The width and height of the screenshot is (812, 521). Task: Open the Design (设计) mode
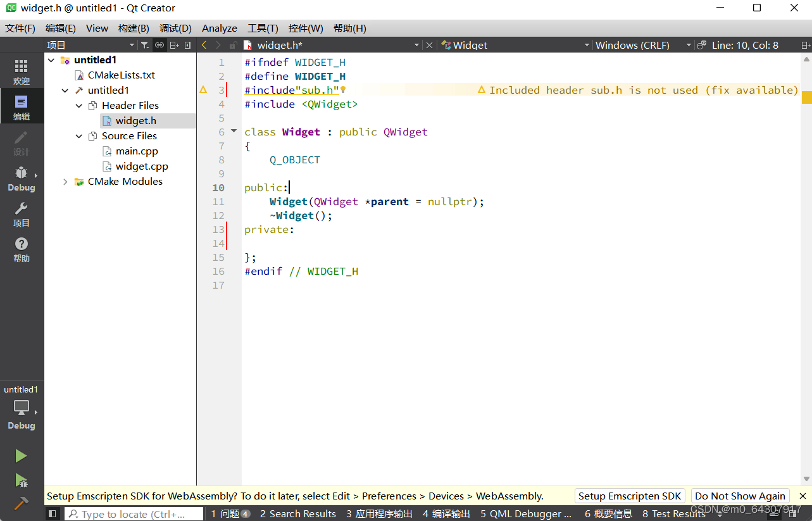(22, 142)
